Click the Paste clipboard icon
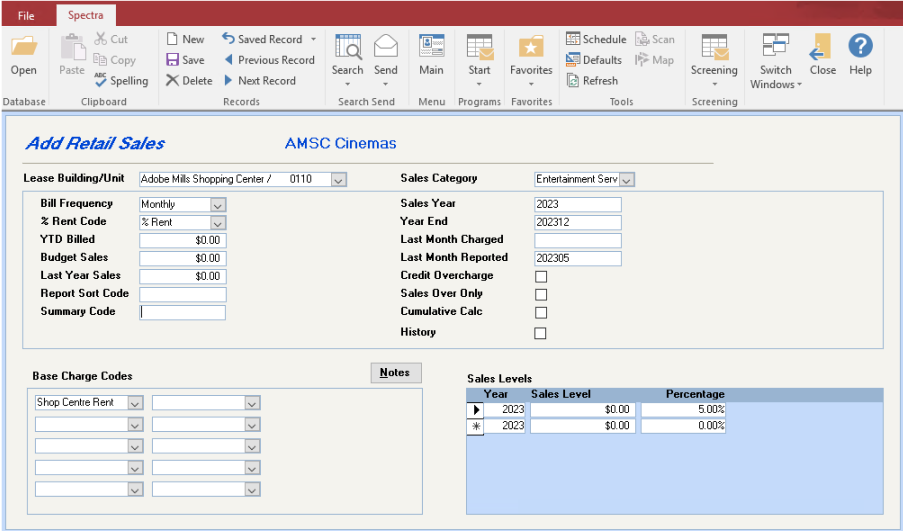This screenshot has width=903, height=532. (x=73, y=47)
